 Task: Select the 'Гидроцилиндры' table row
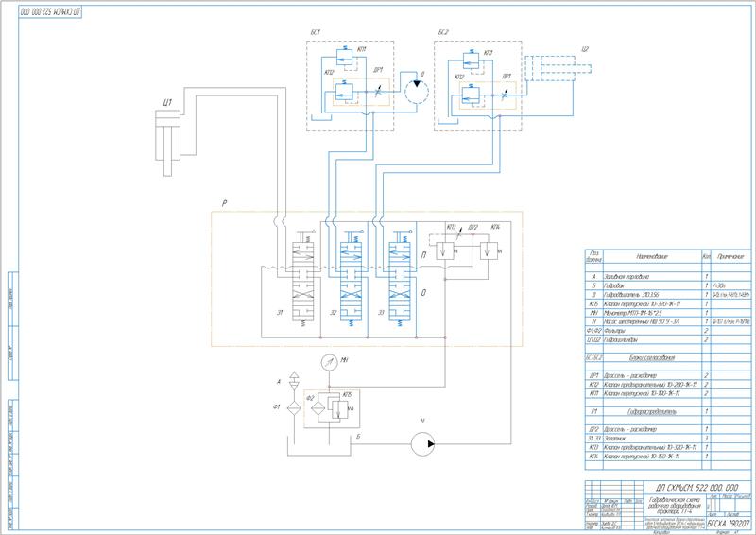tap(668, 339)
